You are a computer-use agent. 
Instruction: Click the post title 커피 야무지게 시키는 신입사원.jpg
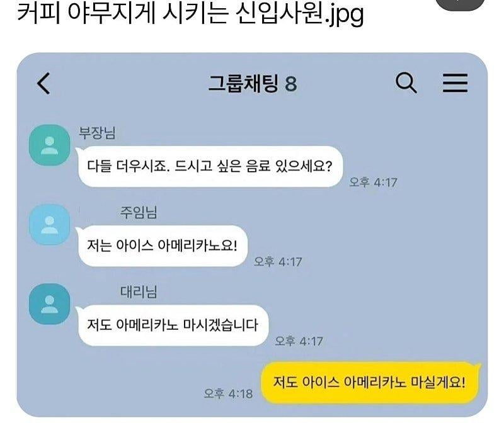pos(190,13)
